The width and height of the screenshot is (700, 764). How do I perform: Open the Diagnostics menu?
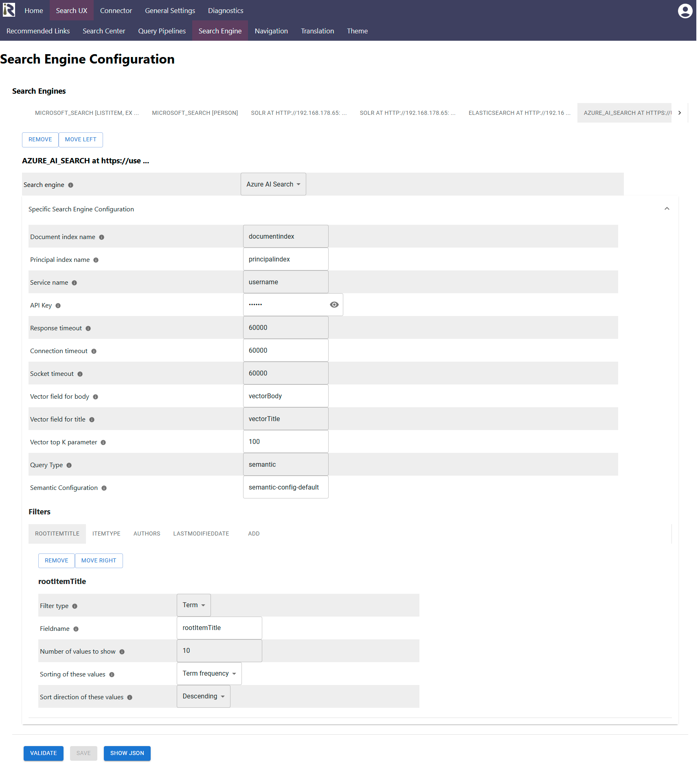226,11
